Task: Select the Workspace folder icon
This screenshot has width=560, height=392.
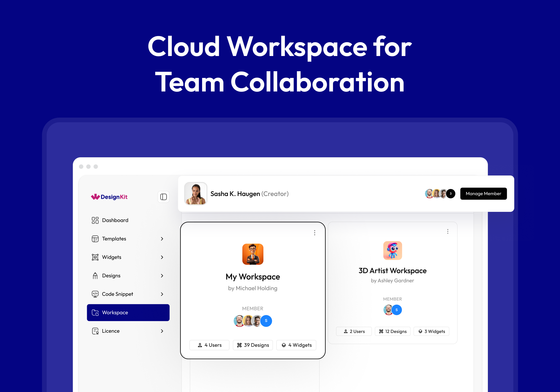Action: click(95, 312)
